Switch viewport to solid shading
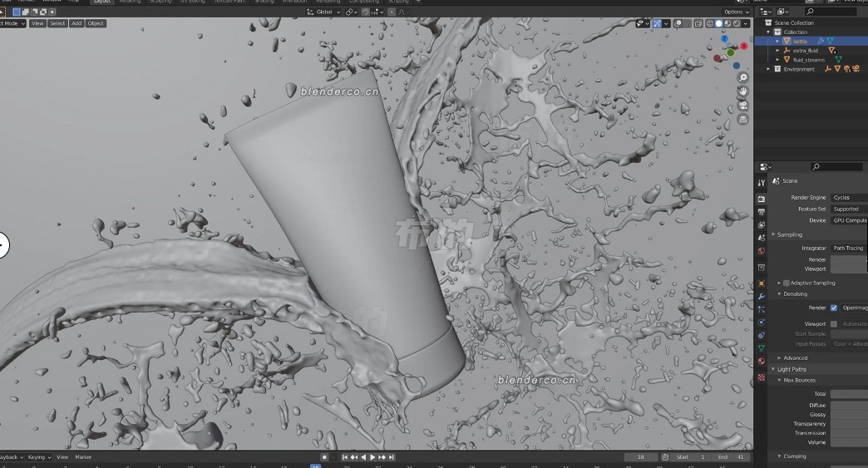868x468 pixels. click(718, 24)
